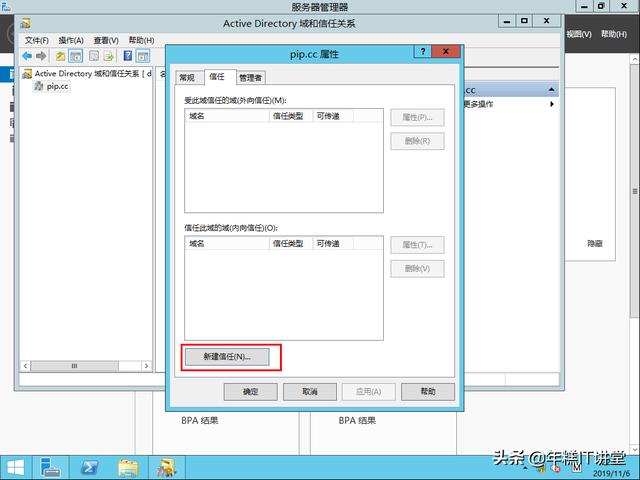Click the Windows Start button
This screenshot has height=480, width=640.
coord(16,468)
